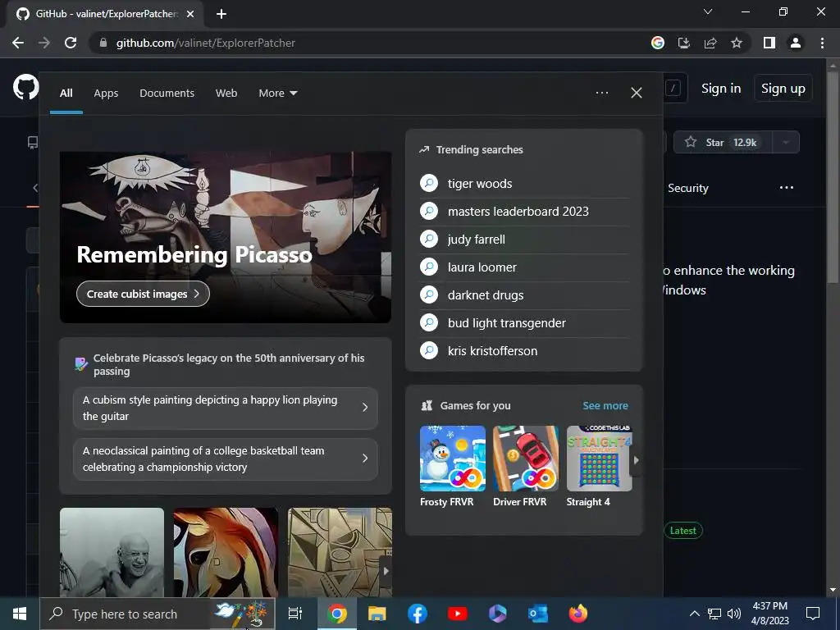Show next games with the arrow
Screen dimensions: 840x630
click(x=637, y=459)
